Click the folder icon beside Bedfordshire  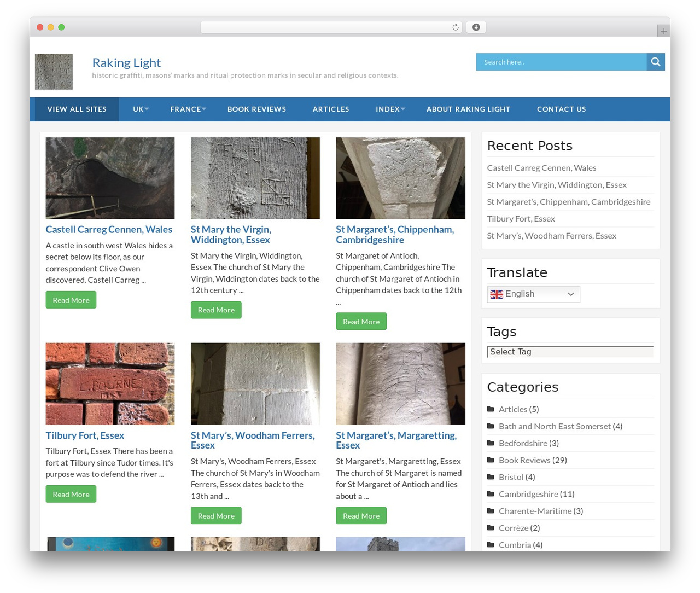coord(491,443)
